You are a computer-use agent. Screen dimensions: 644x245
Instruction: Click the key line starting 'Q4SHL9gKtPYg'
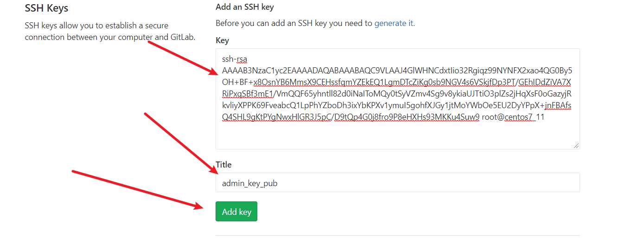(x=351, y=117)
